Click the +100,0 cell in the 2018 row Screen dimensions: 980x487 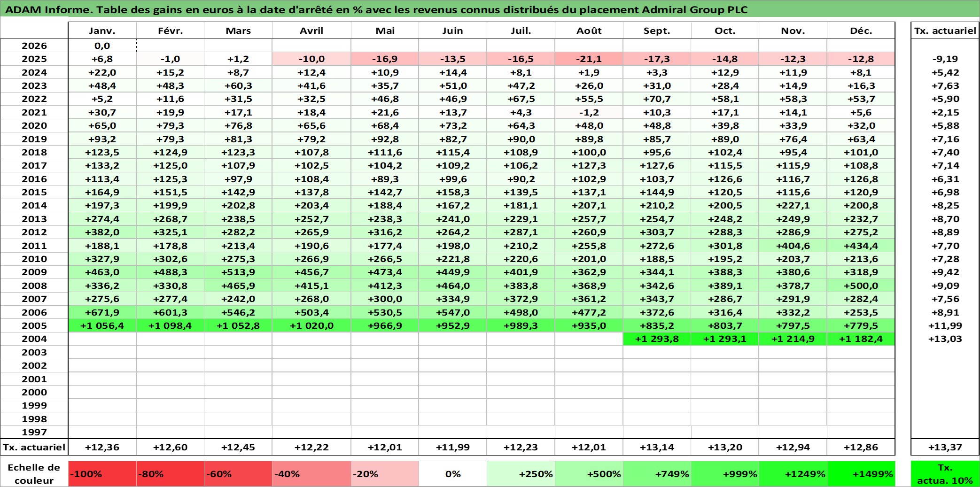pyautogui.click(x=589, y=152)
